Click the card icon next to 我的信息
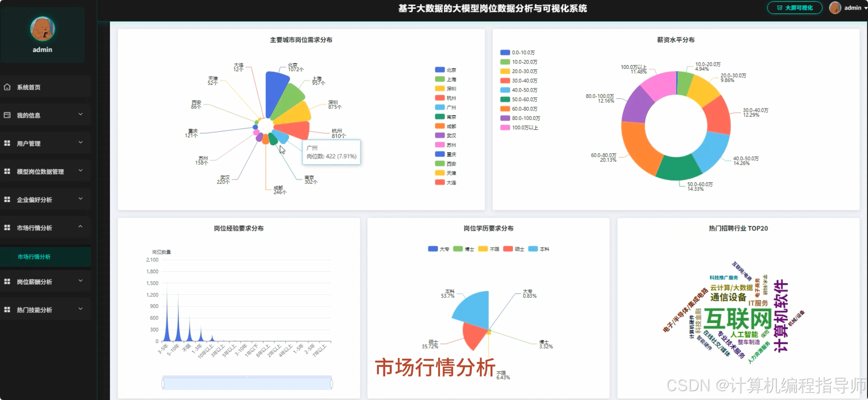This screenshot has width=868, height=400. click(x=7, y=115)
